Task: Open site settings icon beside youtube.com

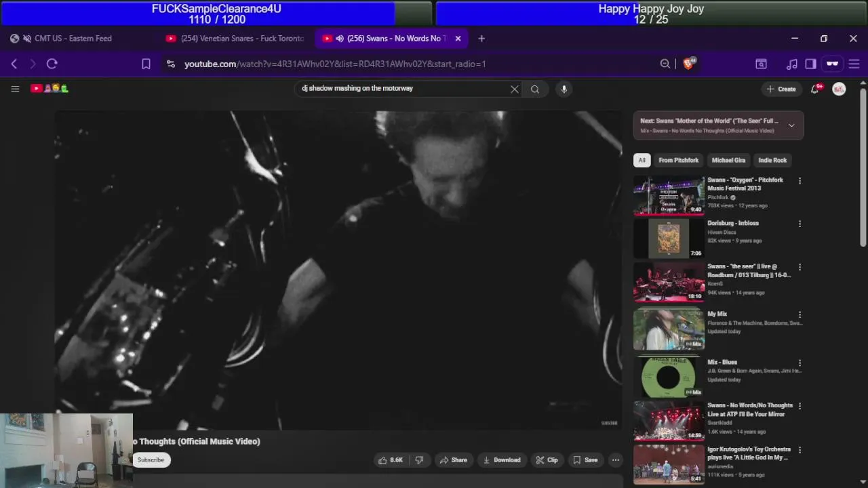Action: 171,64
